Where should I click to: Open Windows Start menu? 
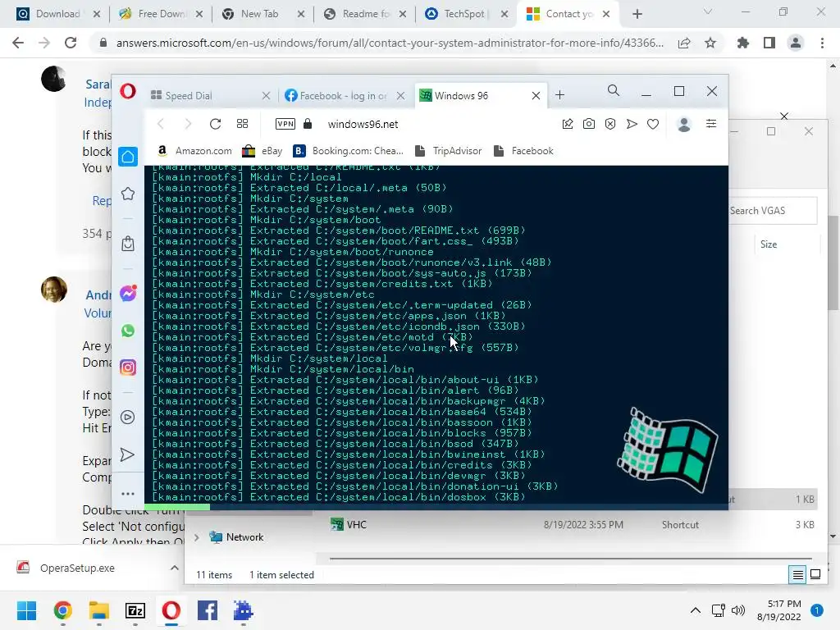(x=26, y=610)
